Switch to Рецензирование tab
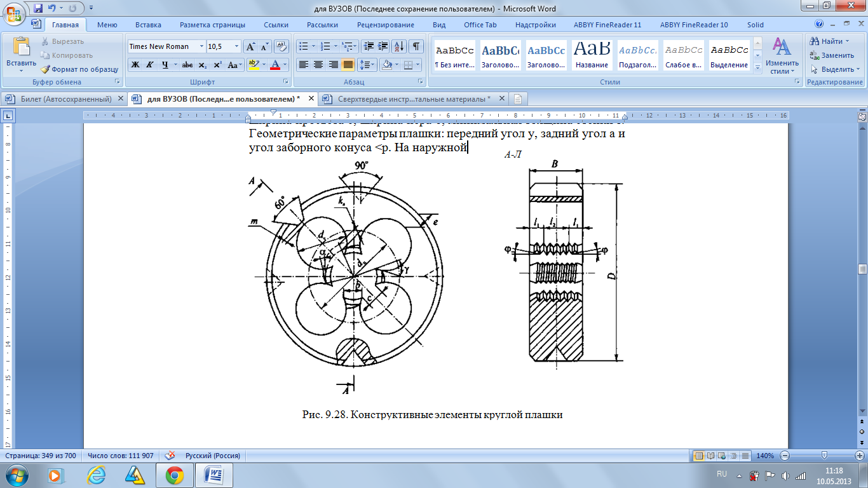868x488 pixels. tap(386, 25)
